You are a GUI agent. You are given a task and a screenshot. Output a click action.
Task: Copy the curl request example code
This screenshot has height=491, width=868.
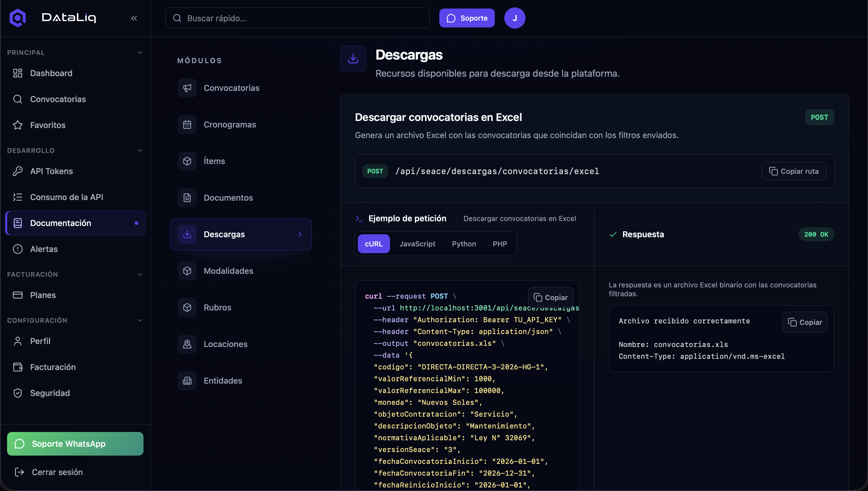(x=550, y=297)
